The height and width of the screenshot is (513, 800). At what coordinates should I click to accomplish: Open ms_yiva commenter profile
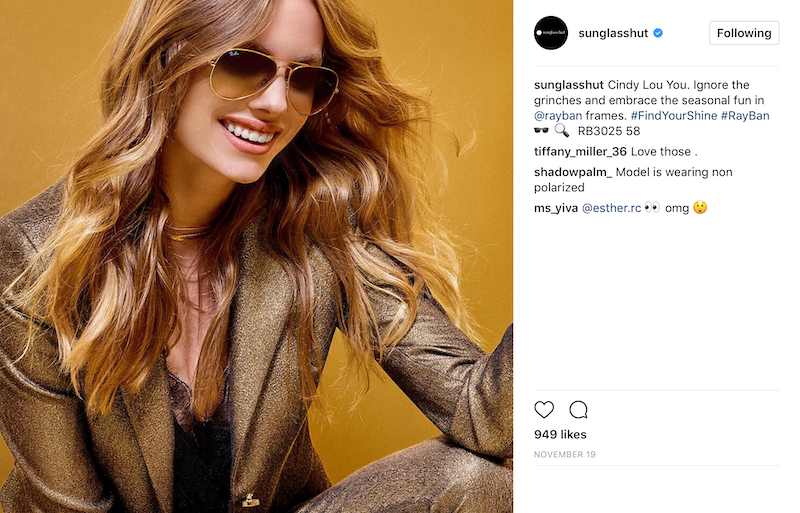[556, 208]
